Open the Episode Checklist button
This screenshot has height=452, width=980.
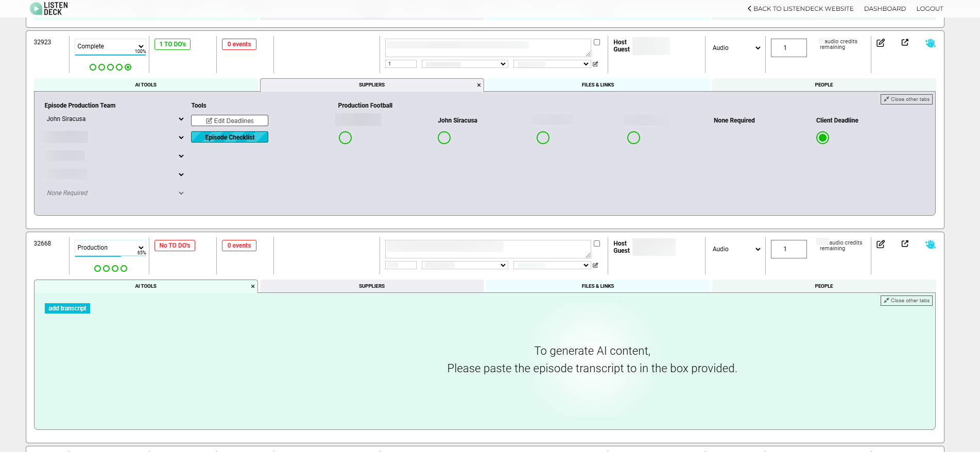(x=230, y=137)
